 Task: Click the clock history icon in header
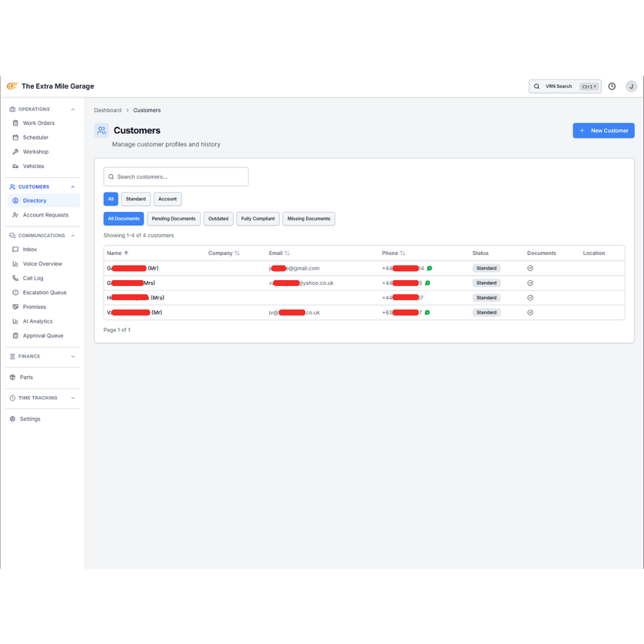[x=612, y=86]
